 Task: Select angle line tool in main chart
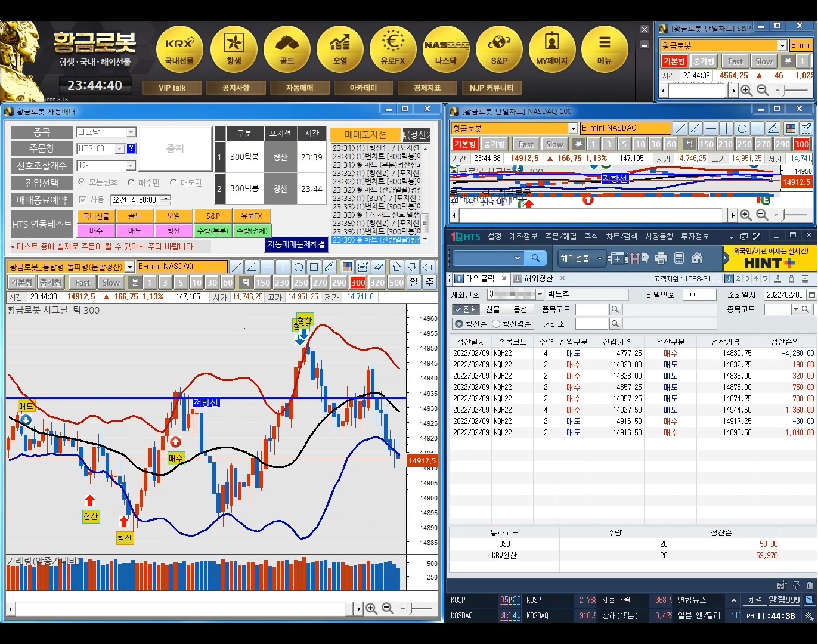coord(252,267)
